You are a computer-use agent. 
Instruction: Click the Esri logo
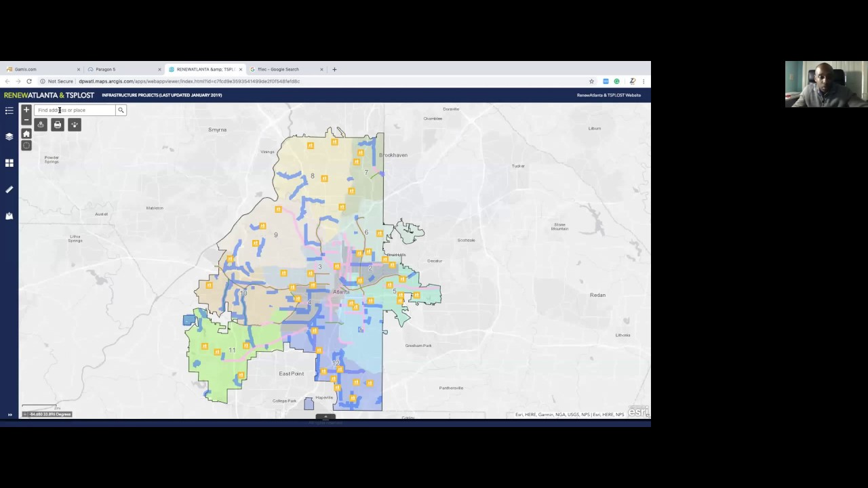[638, 411]
